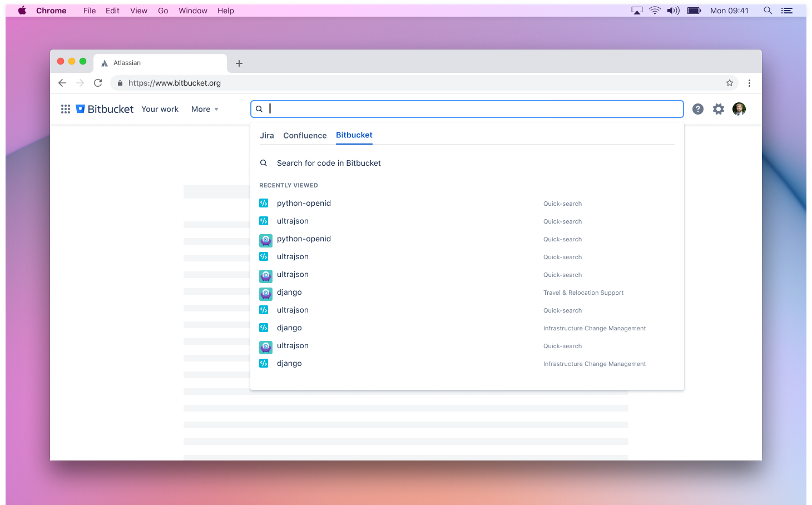Screen dimensions: 812x505
Task: Open the Help question mark icon
Action: point(698,109)
